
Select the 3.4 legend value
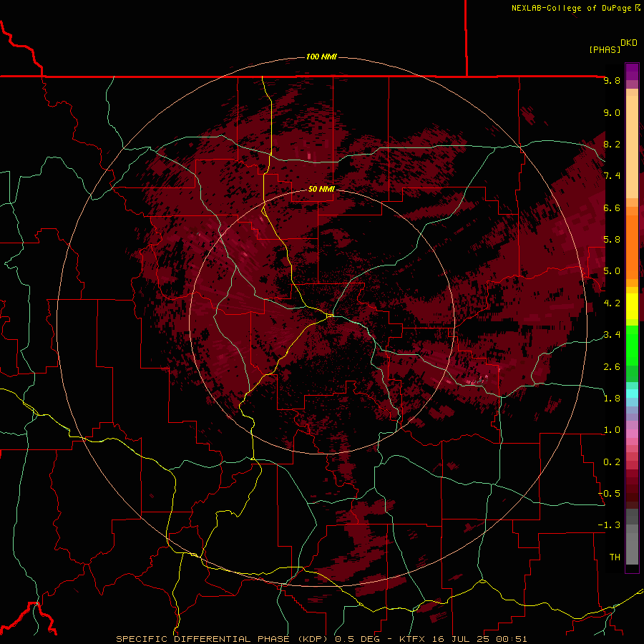tap(612, 335)
